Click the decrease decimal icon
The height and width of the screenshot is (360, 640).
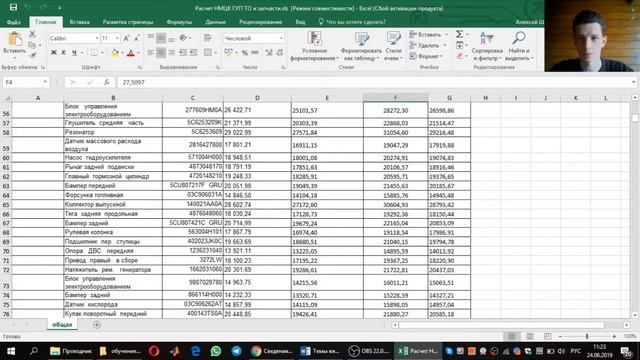coord(280,53)
